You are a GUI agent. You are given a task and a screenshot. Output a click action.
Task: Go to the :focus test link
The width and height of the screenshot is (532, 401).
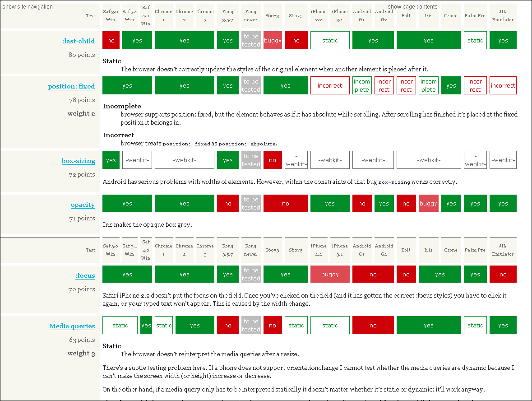(x=85, y=275)
